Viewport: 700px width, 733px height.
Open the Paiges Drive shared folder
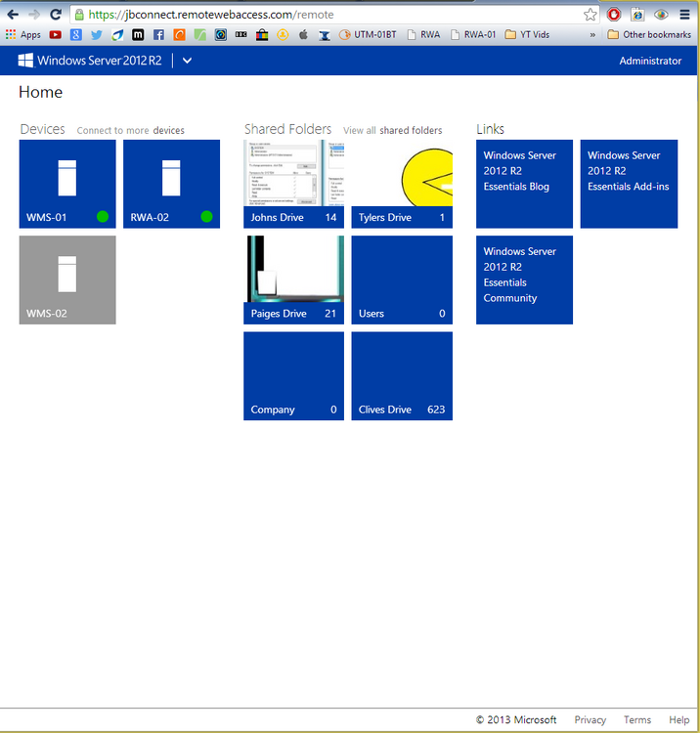(293, 280)
